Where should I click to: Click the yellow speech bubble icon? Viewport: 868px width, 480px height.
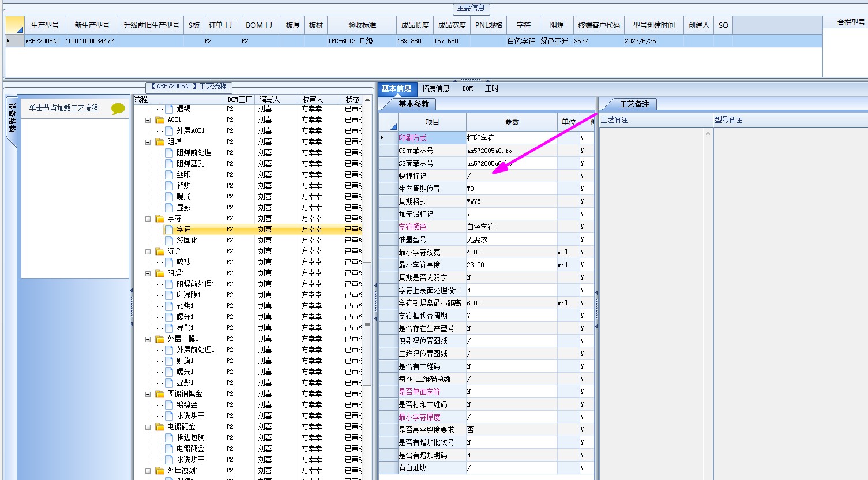[118, 108]
